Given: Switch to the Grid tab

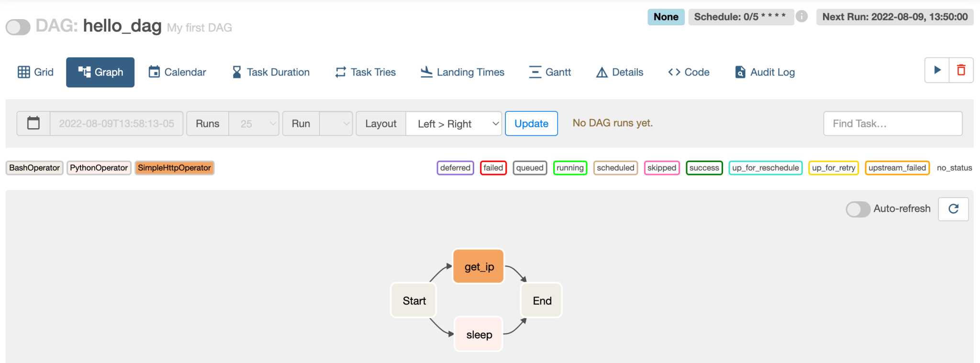Looking at the screenshot, I should [36, 72].
